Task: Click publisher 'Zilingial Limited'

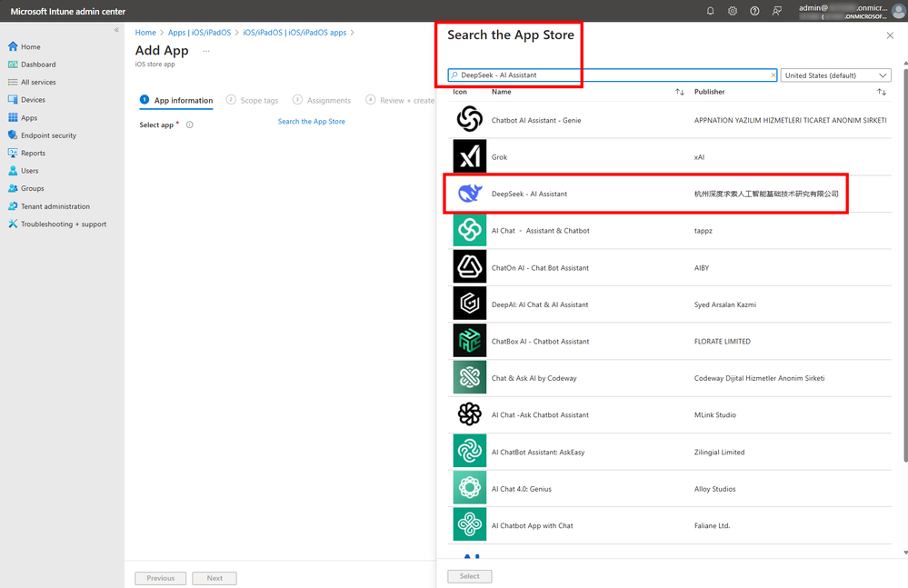Action: [719, 453]
